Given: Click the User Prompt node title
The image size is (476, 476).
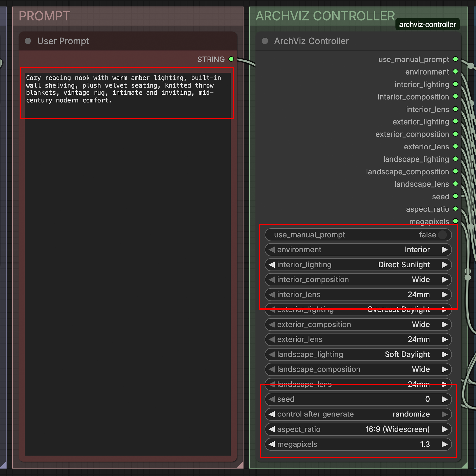Looking at the screenshot, I should (63, 41).
